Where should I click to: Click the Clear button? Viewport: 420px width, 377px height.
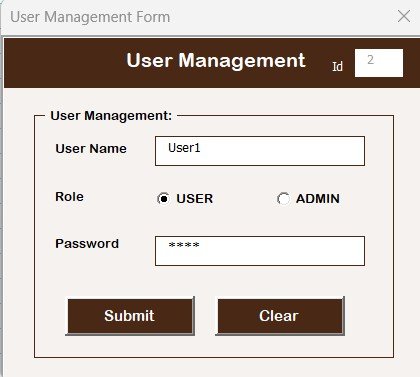[280, 316]
